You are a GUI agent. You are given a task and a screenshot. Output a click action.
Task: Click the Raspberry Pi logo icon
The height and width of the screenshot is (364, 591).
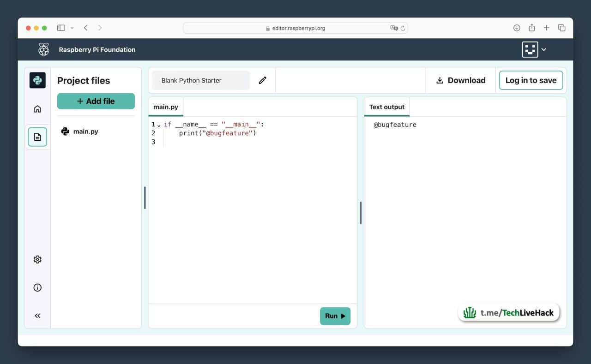(44, 49)
